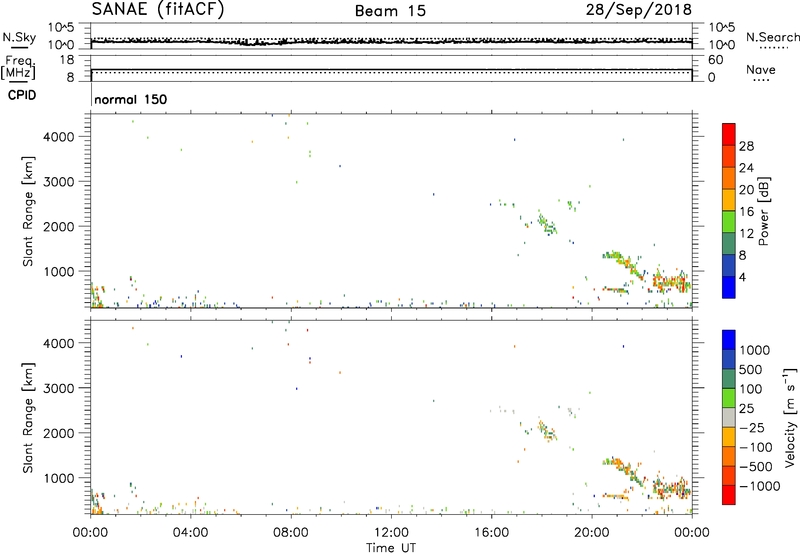Click '4000' tick in the power panel

click(59, 137)
